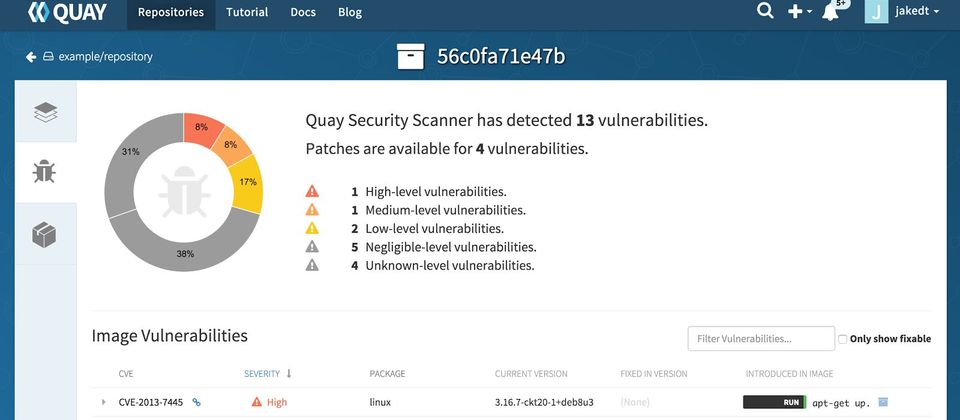This screenshot has width=960, height=420.
Task: Open CVE-2013-7445 external link icon
Action: pos(197,402)
